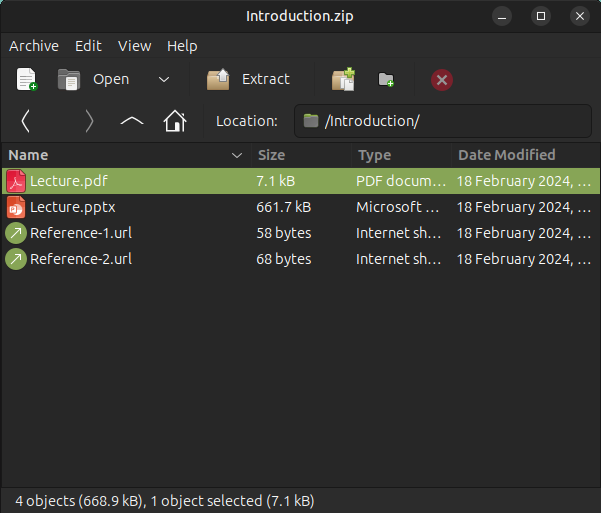Click the Add folder to archive icon

386,80
